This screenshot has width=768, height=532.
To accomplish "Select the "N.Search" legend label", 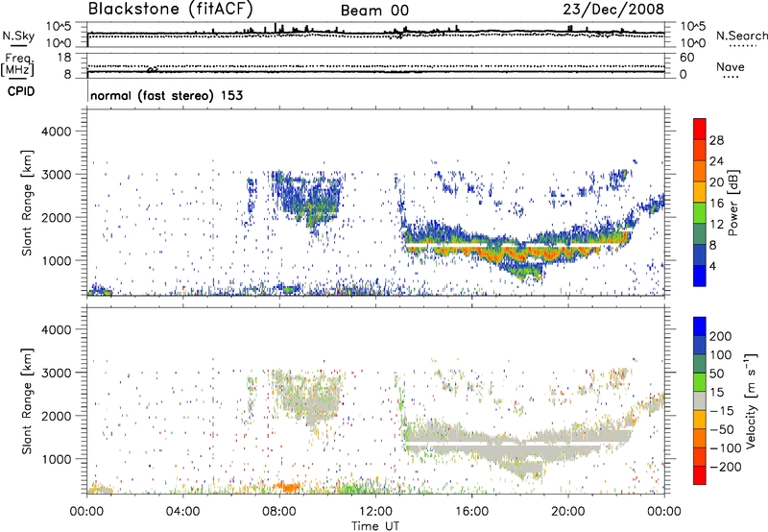I will (x=741, y=36).
